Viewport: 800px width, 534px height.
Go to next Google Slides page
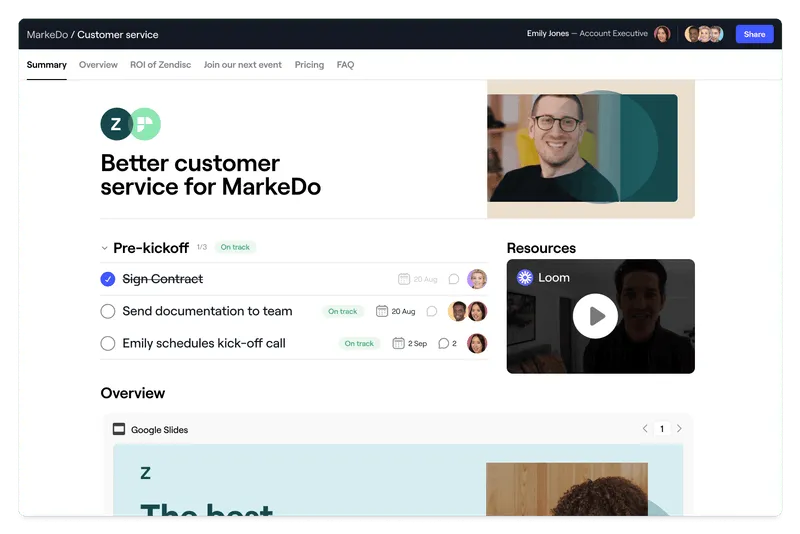click(x=679, y=428)
